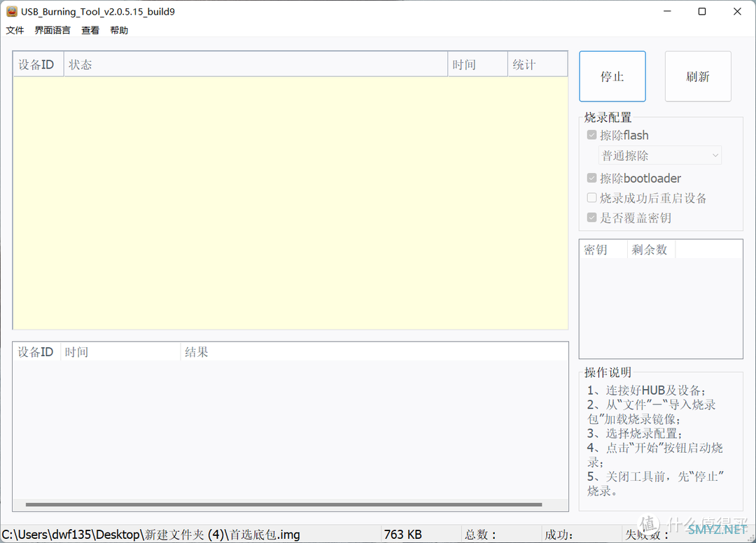The width and height of the screenshot is (756, 543).
Task: Toggle the 擦除flash checkbox
Action: click(x=591, y=135)
